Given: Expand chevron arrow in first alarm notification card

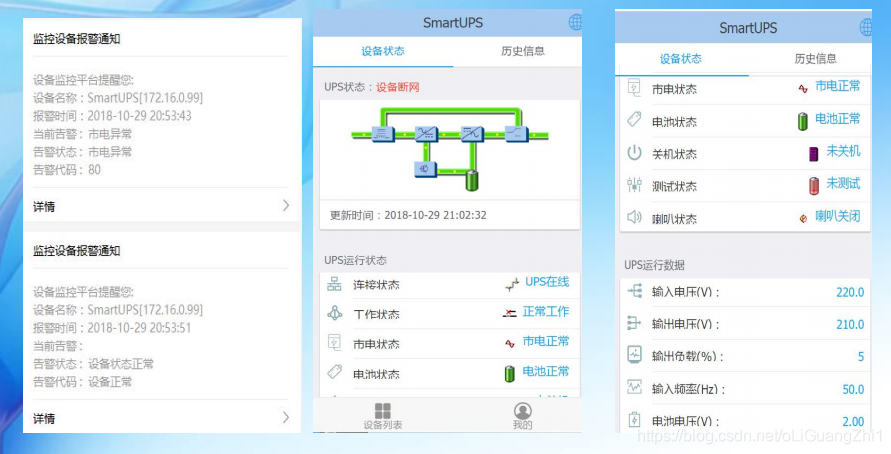Looking at the screenshot, I should tap(286, 206).
